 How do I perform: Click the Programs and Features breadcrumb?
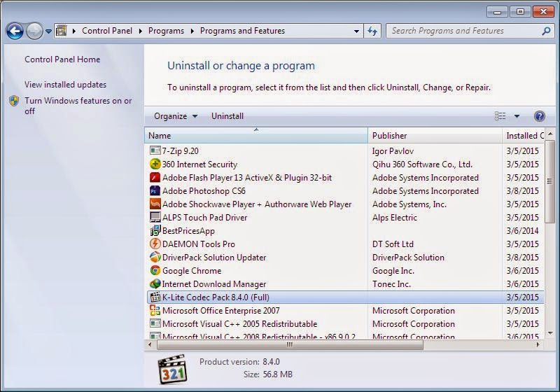click(x=242, y=31)
